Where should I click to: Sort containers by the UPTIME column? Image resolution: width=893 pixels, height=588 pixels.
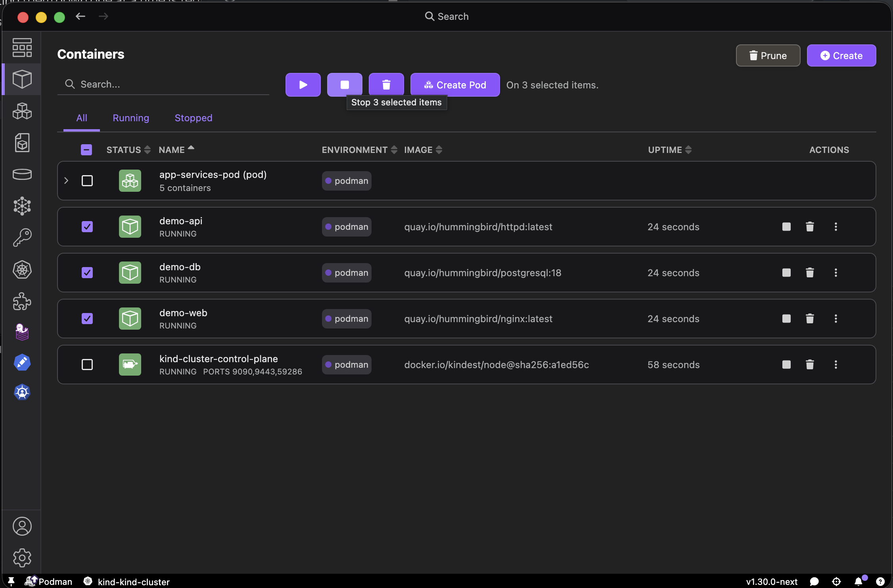(670, 150)
